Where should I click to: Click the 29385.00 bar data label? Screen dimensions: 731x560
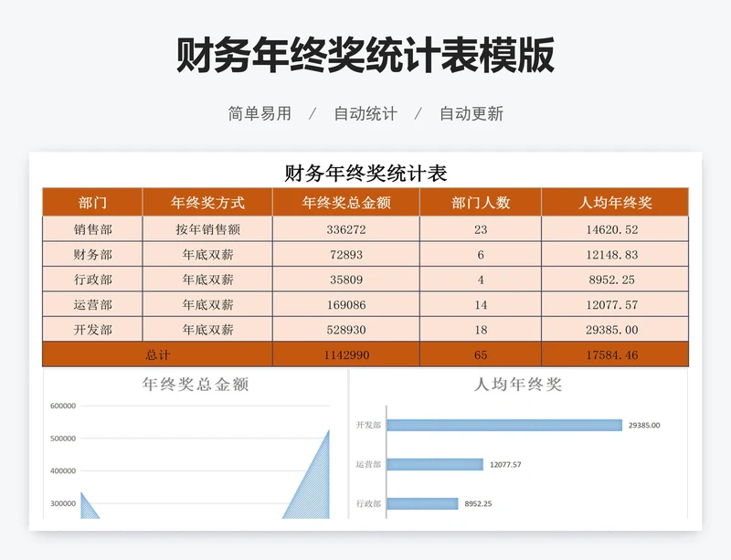tap(644, 425)
